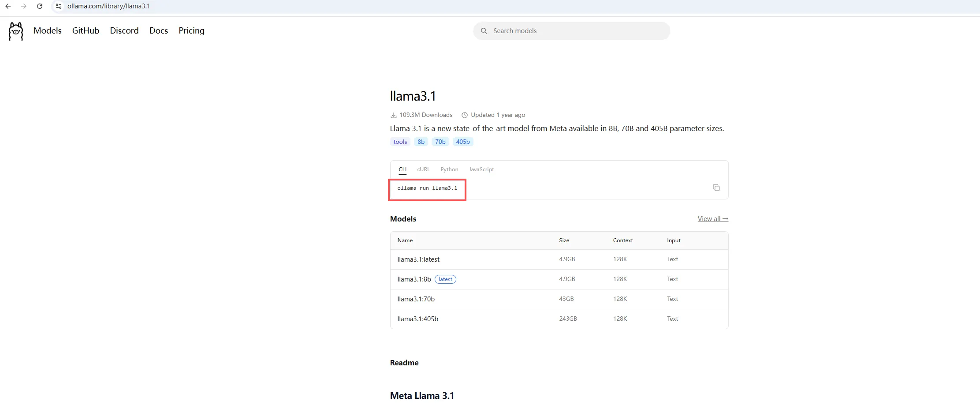This screenshot has height=413, width=980.
Task: Open llama3.1:latest model row
Action: click(559, 259)
